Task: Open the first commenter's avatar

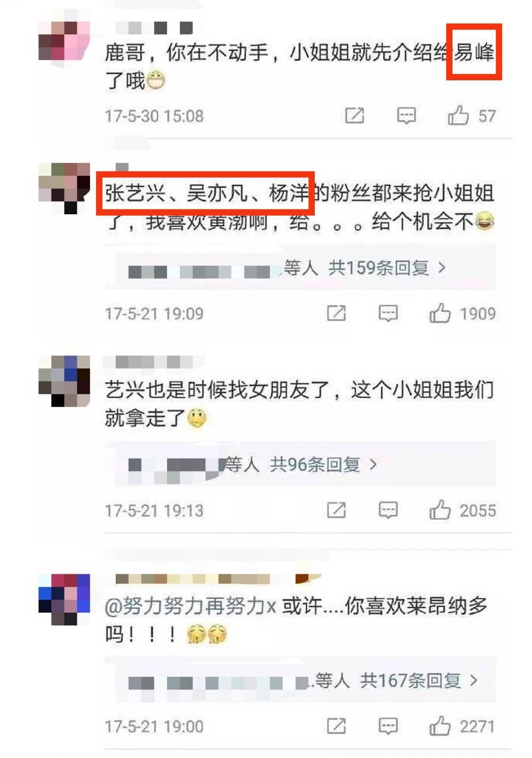Action: pos(65,40)
